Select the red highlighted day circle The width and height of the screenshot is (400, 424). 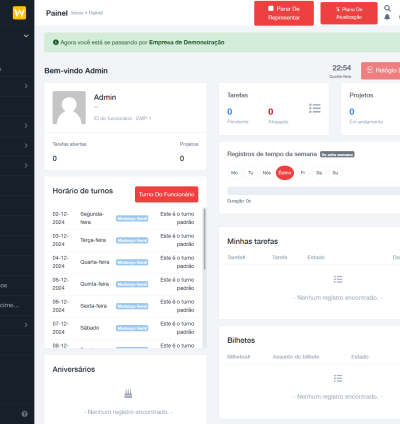point(285,173)
